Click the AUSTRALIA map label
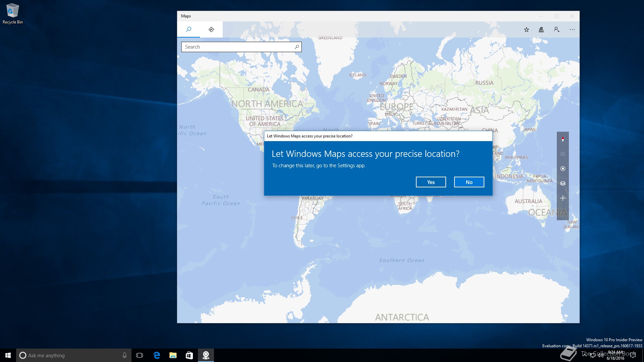 point(528,201)
